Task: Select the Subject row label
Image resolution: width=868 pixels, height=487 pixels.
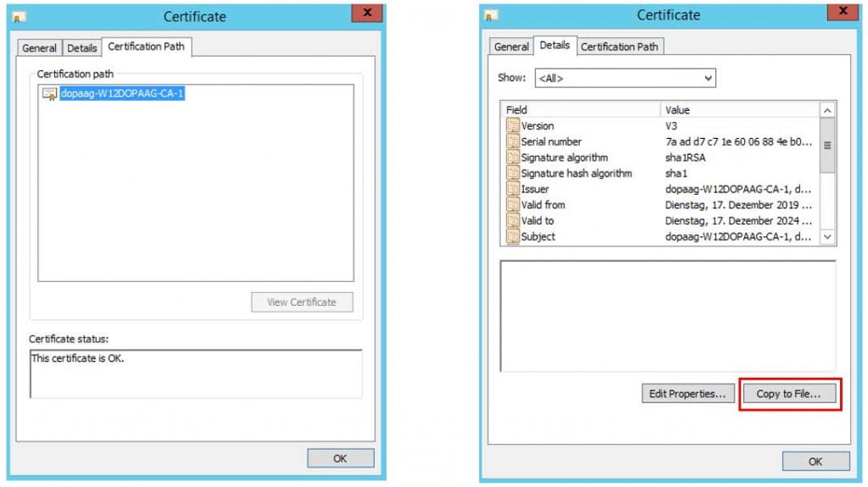Action: 538,236
